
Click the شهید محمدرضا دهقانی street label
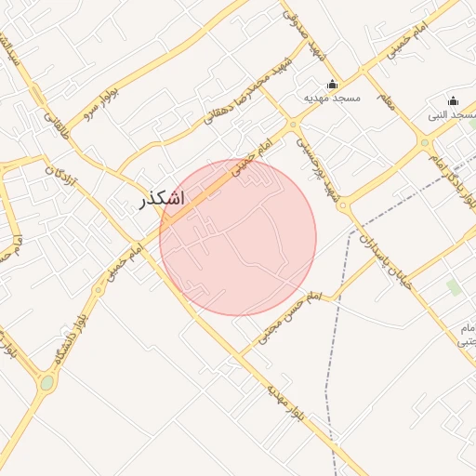(x=248, y=90)
